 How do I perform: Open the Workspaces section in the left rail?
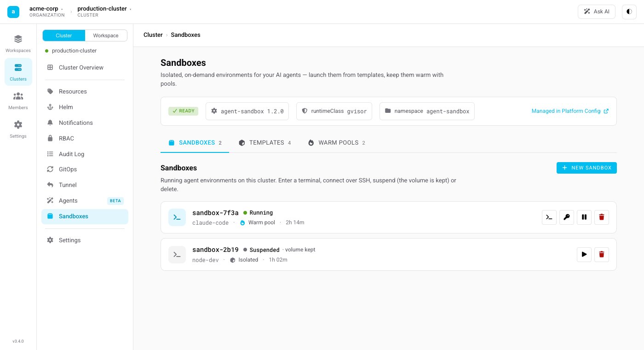[18, 43]
